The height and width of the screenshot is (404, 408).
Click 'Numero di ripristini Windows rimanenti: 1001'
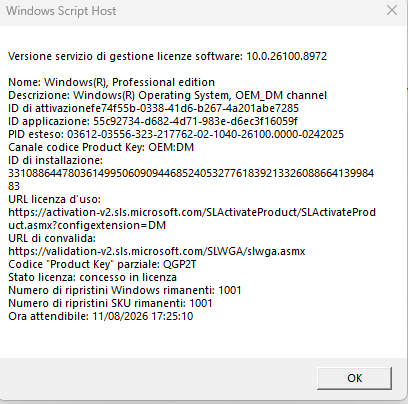click(125, 290)
